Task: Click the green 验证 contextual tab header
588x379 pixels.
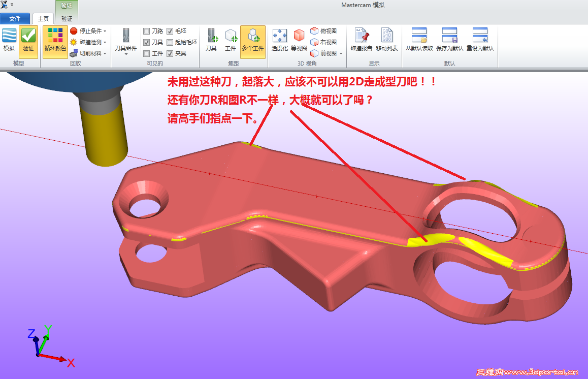Action: click(x=67, y=6)
